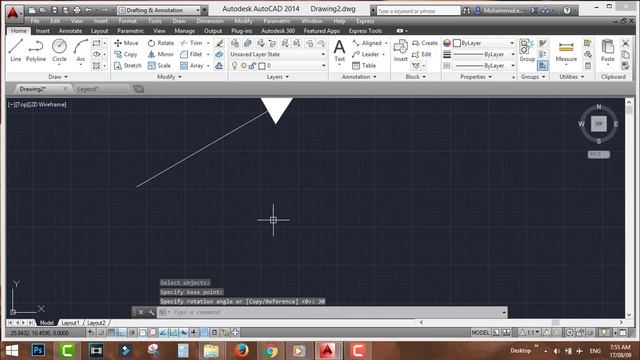Switch to the Insert ribbon tab

point(42,31)
